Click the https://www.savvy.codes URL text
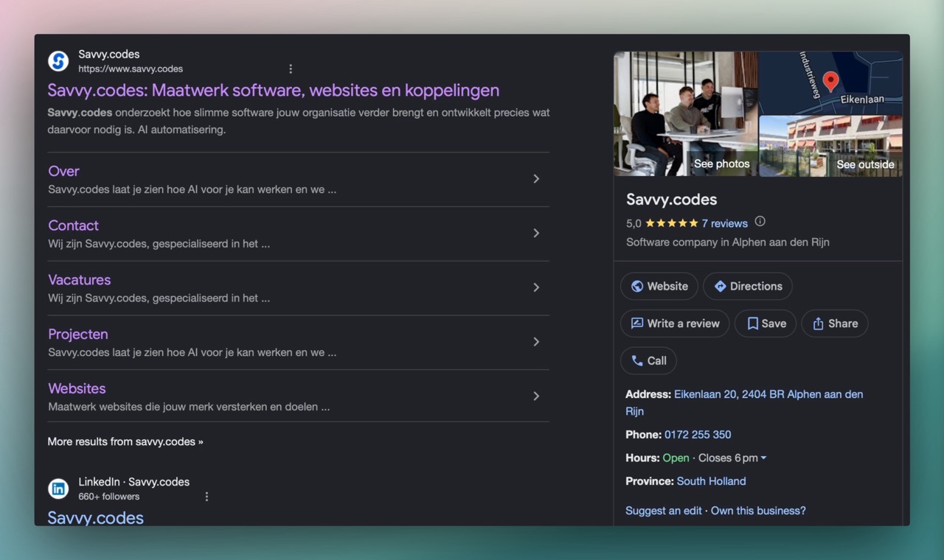Image resolution: width=944 pixels, height=560 pixels. coord(131,69)
